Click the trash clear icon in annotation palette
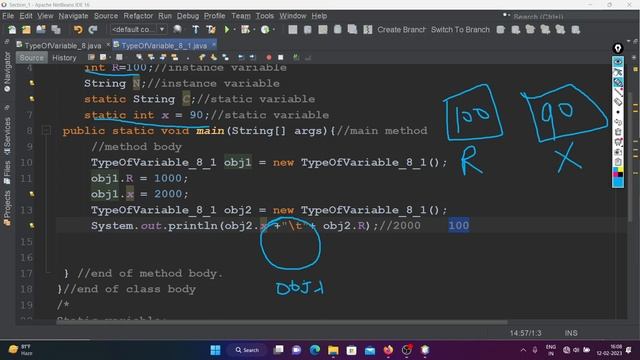 [618, 132]
